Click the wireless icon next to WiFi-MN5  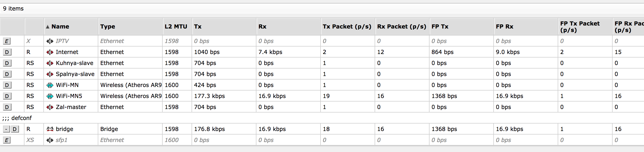[x=50, y=96]
